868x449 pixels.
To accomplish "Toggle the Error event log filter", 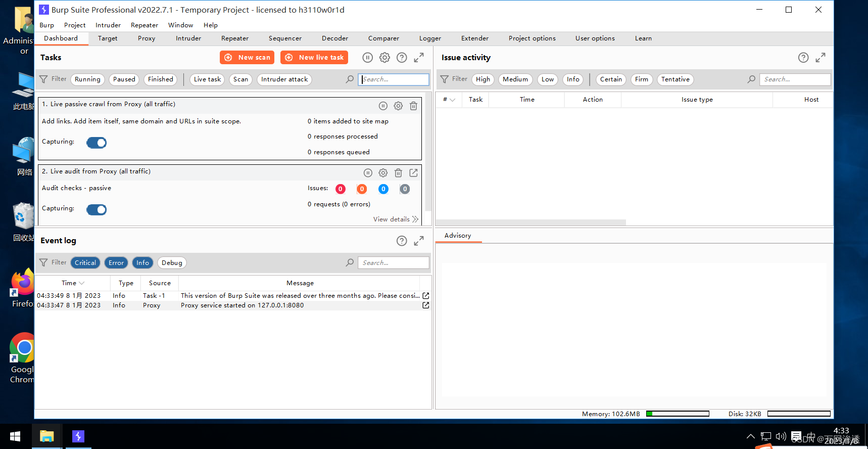I will click(x=116, y=263).
